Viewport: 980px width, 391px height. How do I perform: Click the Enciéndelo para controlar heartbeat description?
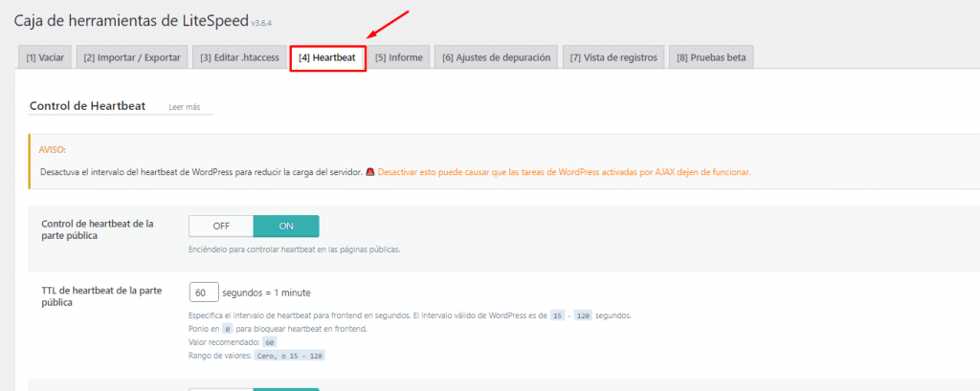click(295, 250)
